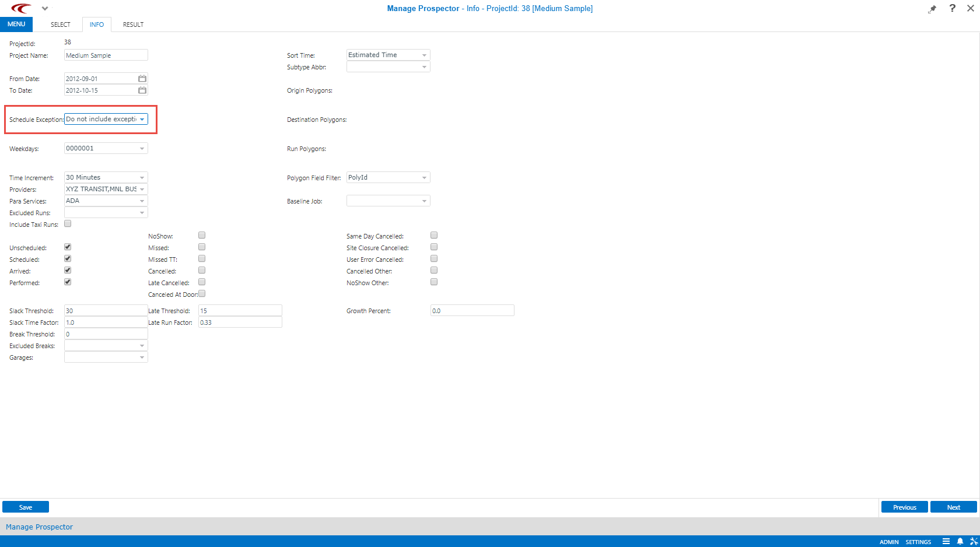This screenshot has height=547, width=980.
Task: Click the notifications bell icon
Action: click(960, 541)
